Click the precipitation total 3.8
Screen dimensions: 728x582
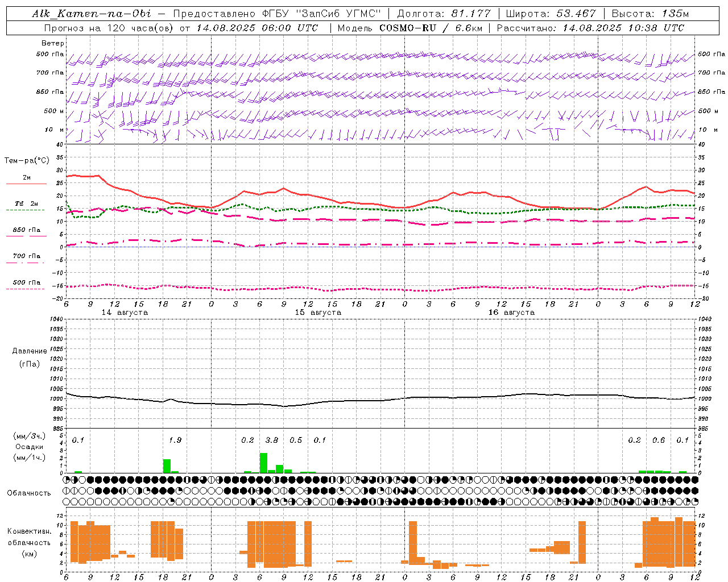pos(272,440)
